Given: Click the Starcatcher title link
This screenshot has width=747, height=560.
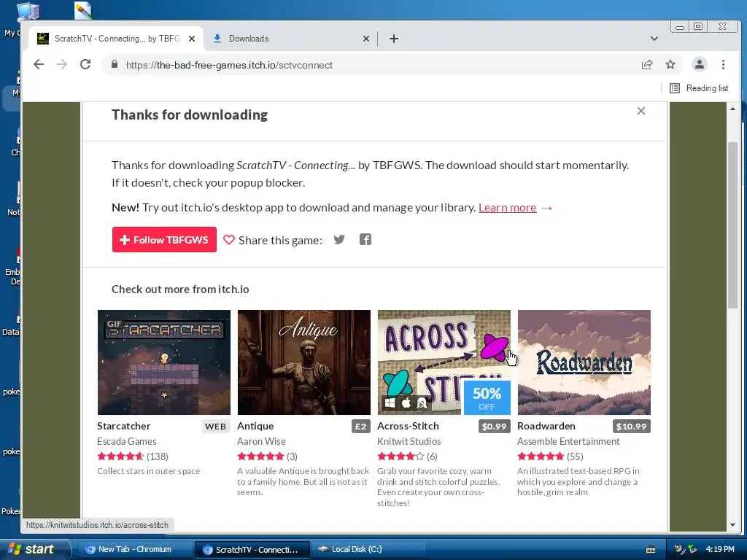Looking at the screenshot, I should click(x=124, y=426).
